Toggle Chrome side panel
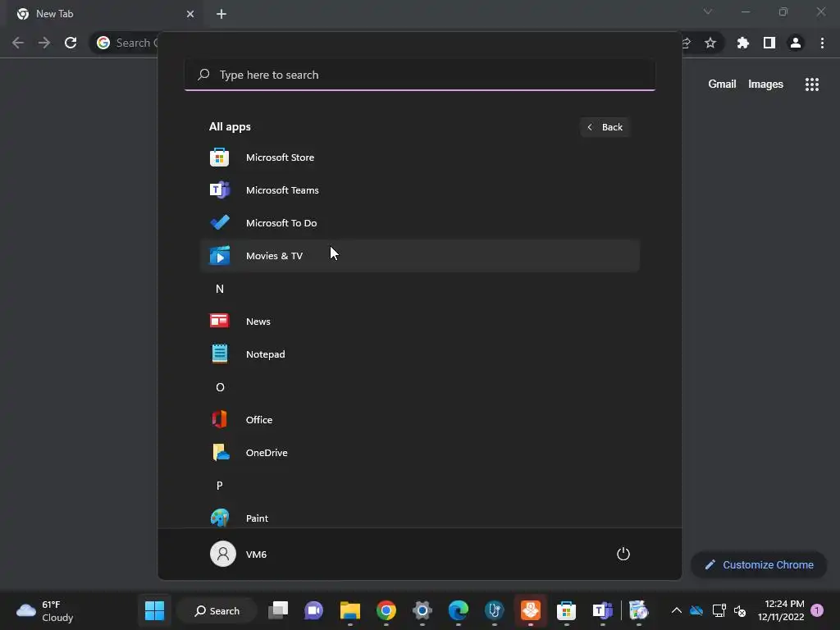 pyautogui.click(x=769, y=43)
